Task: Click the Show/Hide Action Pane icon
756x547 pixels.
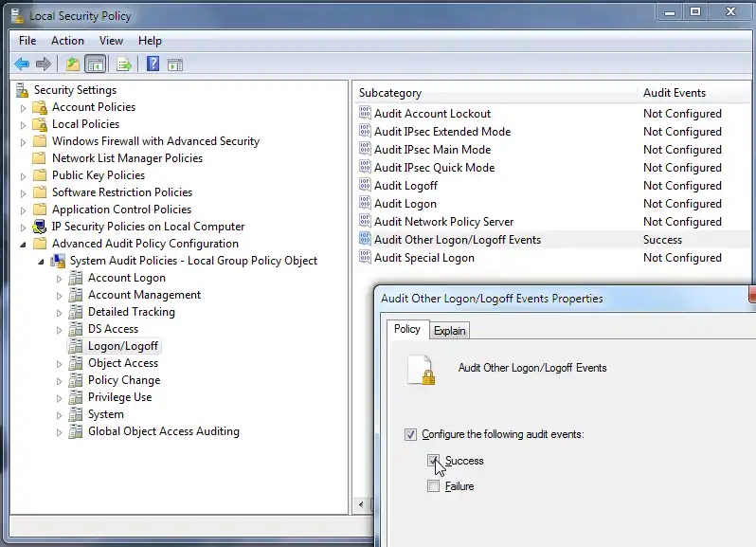Action: point(174,64)
